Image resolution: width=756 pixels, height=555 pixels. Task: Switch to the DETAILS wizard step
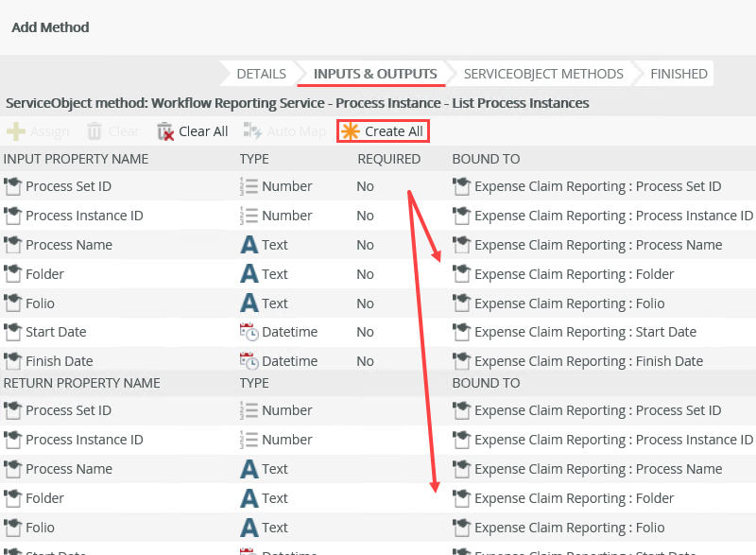pyautogui.click(x=261, y=74)
